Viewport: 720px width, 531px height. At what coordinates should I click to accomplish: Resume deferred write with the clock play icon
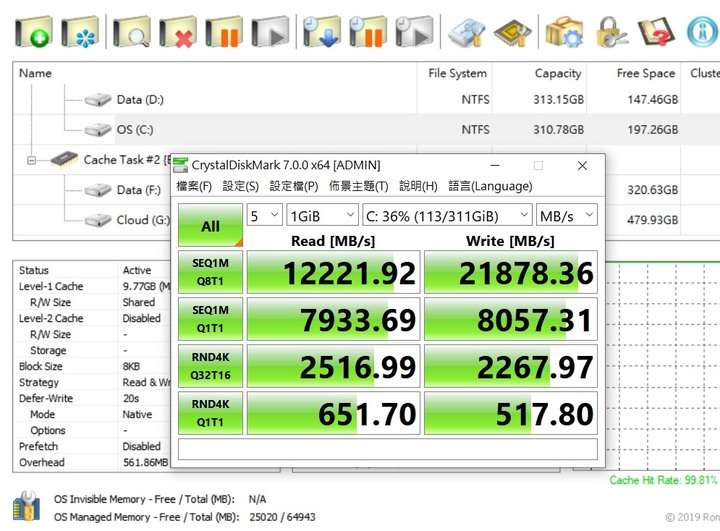point(414,31)
